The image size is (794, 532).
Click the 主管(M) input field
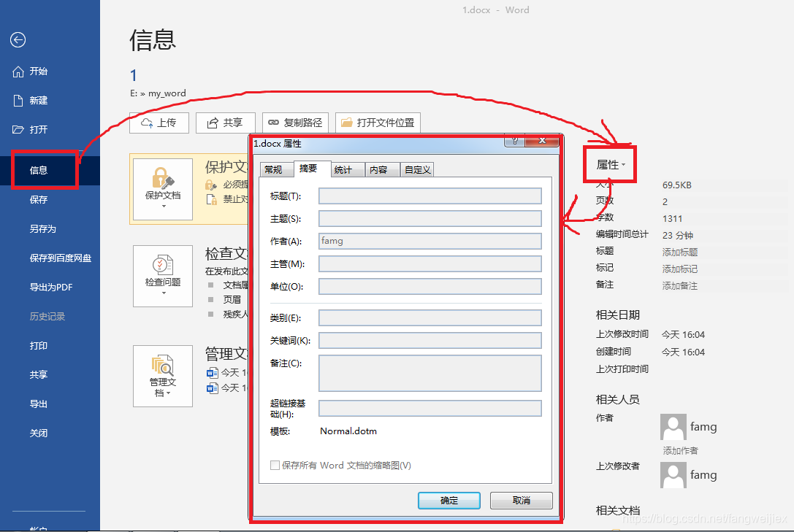[x=430, y=264]
